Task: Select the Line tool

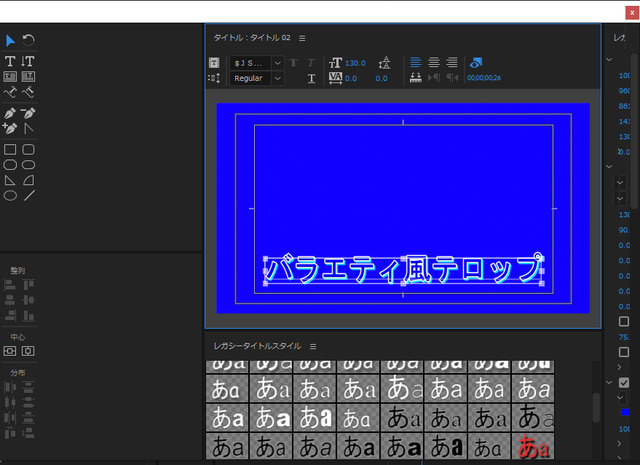Action: (29, 196)
